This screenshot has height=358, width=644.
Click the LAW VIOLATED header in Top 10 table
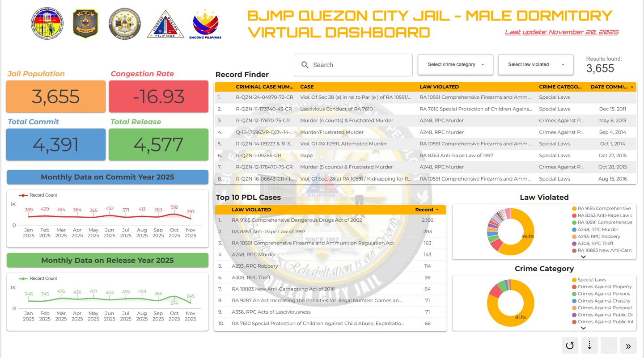(251, 210)
